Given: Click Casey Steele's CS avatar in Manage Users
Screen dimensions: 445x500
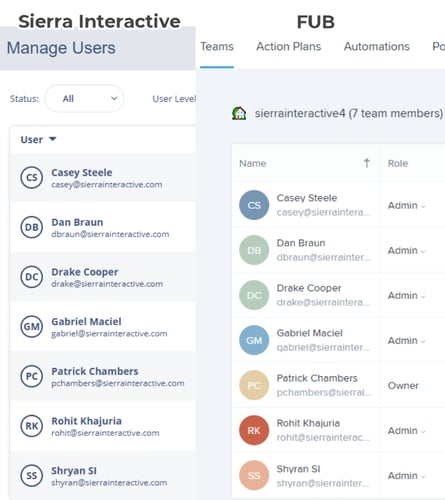Looking at the screenshot, I should click(x=32, y=177).
